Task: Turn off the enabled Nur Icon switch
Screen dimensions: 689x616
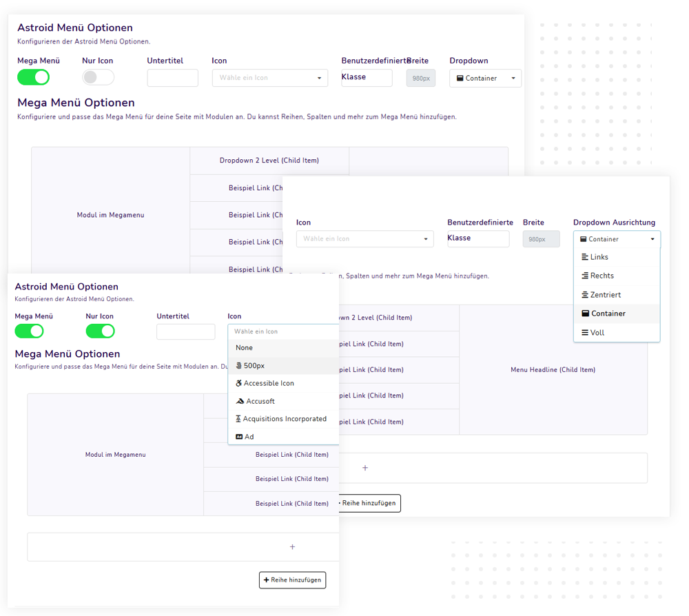Action: (100, 331)
